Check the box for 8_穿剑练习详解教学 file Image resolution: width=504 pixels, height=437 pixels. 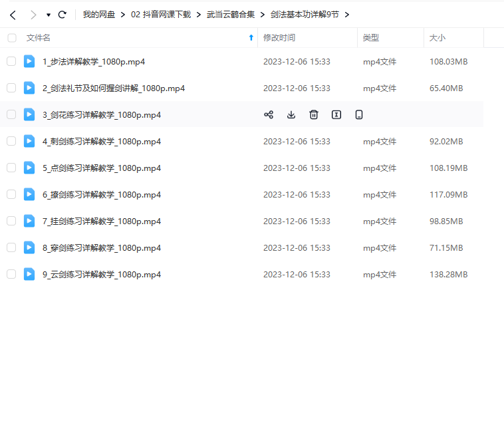[x=11, y=247]
